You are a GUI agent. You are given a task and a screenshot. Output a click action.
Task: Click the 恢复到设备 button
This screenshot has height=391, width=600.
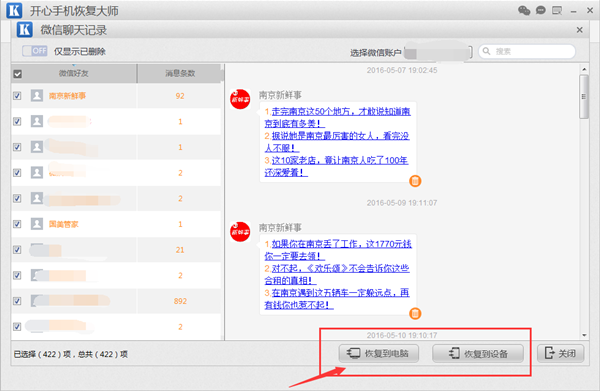(x=478, y=353)
